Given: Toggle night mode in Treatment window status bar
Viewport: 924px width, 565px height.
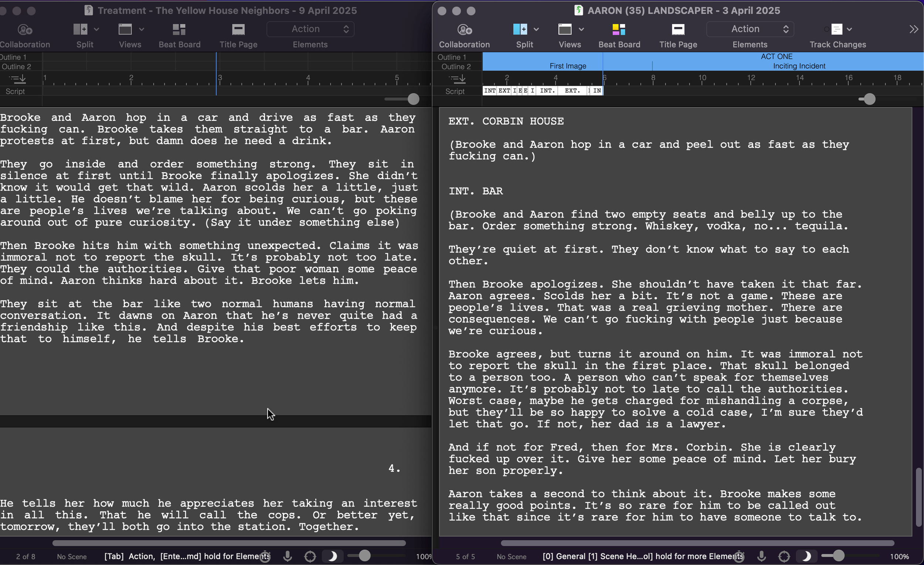Looking at the screenshot, I should pyautogui.click(x=332, y=556).
